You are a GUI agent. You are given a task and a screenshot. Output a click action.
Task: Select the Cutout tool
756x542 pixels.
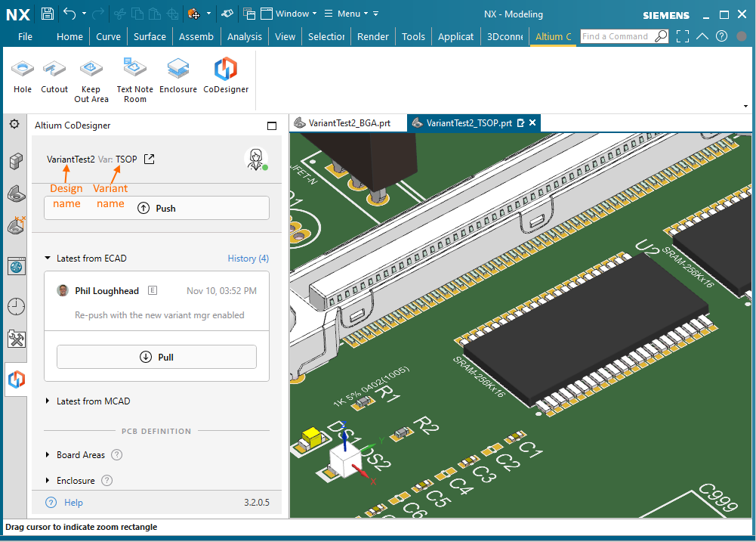54,76
